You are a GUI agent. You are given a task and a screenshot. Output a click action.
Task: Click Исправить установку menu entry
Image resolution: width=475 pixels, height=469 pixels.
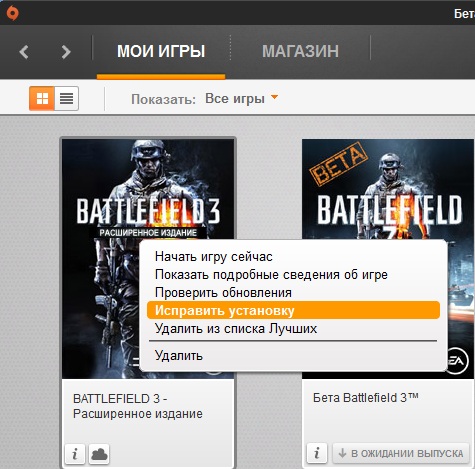click(293, 310)
